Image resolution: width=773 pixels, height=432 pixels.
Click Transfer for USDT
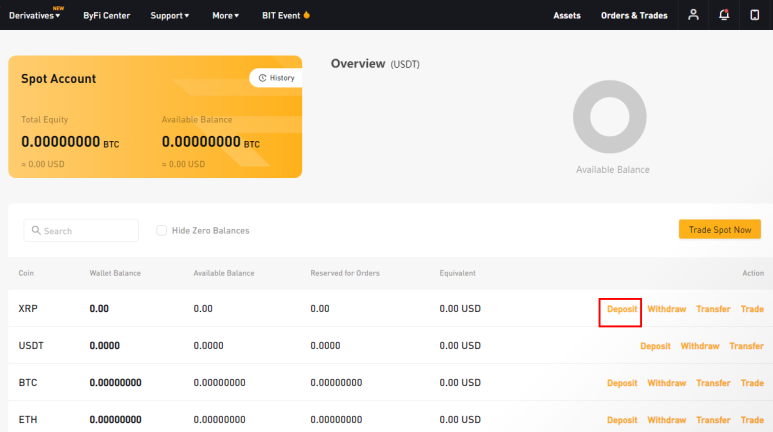746,346
